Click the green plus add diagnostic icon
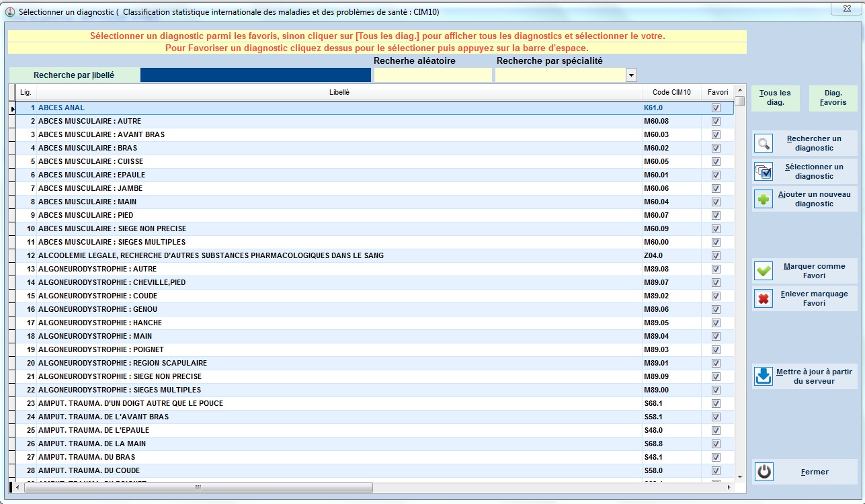 pyautogui.click(x=764, y=200)
